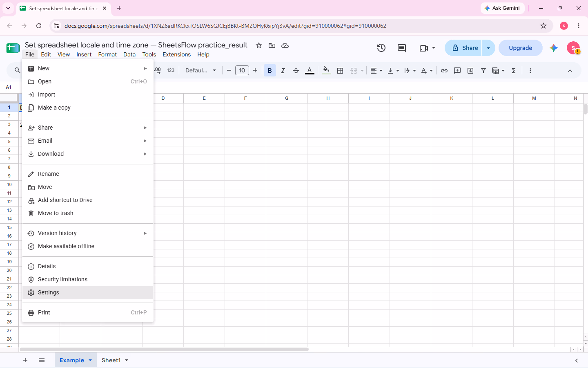Reload the browser page
The width and height of the screenshot is (588, 368).
[x=39, y=26]
